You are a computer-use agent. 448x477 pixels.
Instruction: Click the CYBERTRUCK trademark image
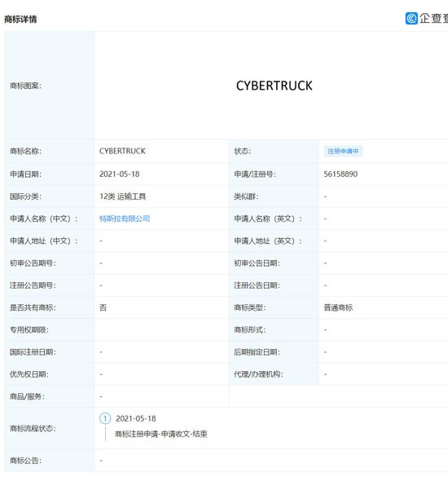(275, 86)
